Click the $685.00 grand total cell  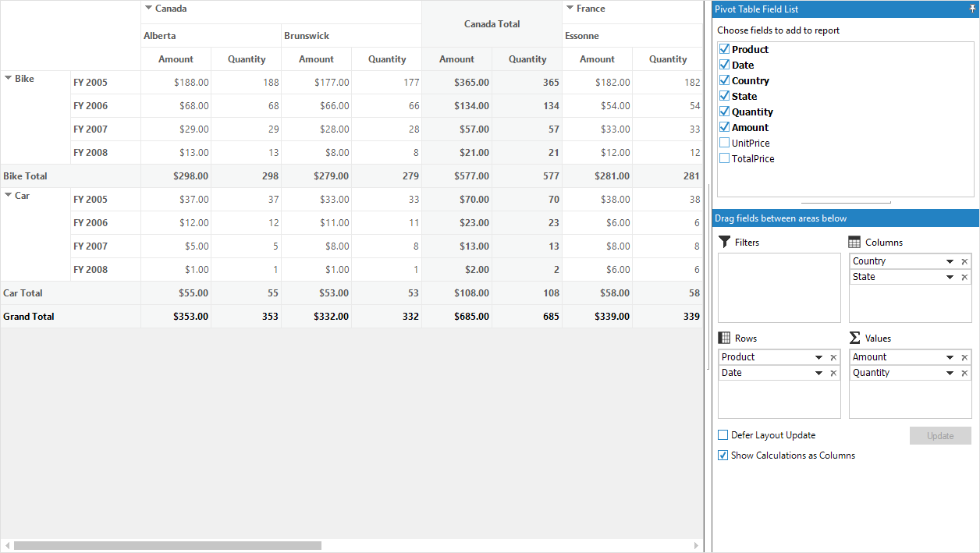pyautogui.click(x=456, y=317)
